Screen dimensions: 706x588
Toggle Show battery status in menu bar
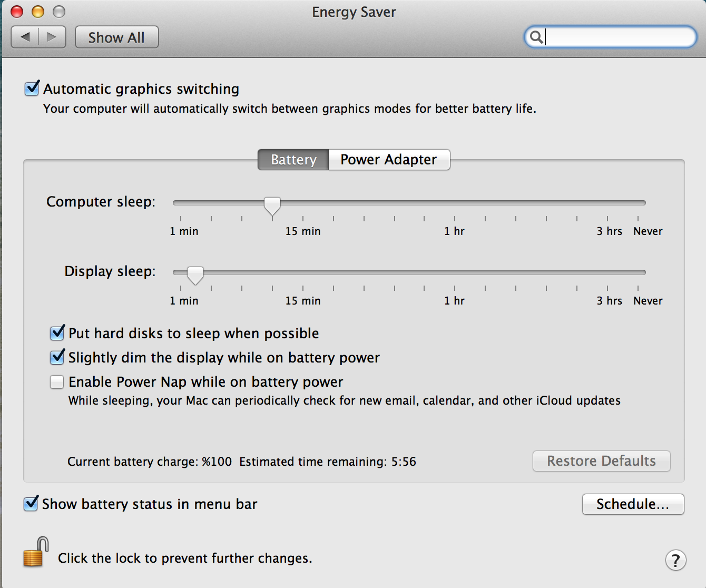[31, 504]
